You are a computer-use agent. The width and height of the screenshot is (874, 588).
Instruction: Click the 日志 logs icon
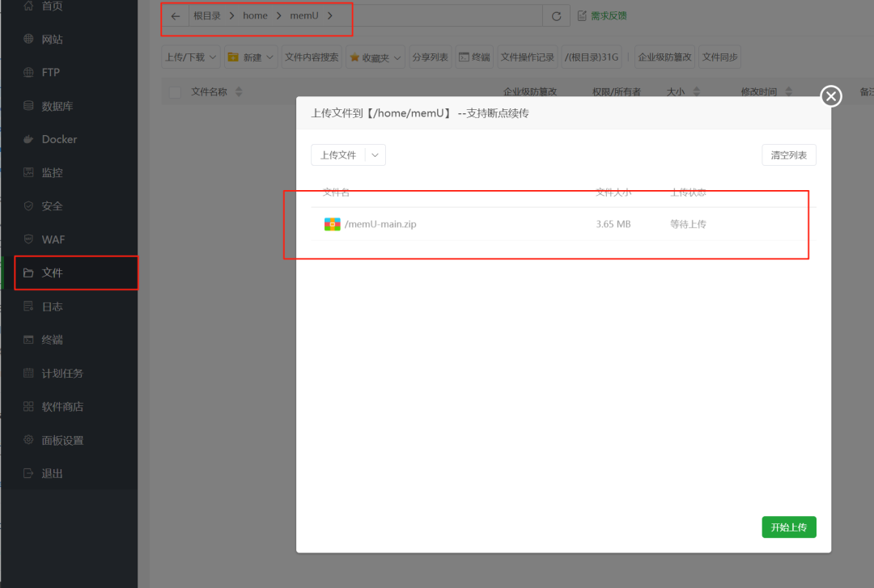tap(28, 306)
